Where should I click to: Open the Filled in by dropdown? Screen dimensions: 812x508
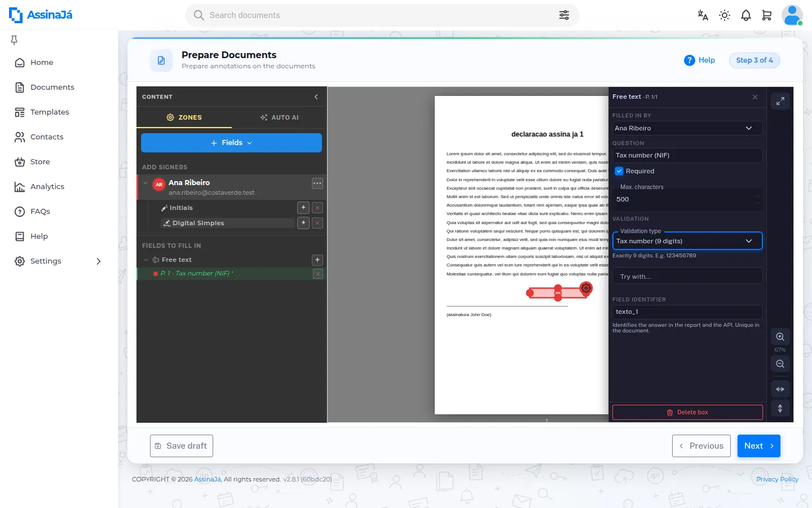687,128
